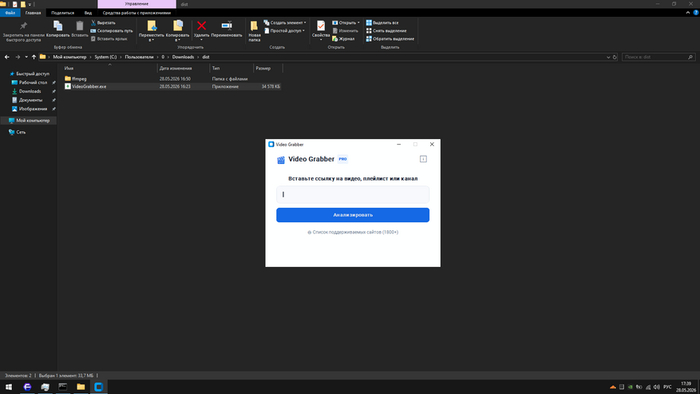Image resolution: width=700 pixels, height=394 pixels.
Task: Click Мой компьютер in the address bar
Action: coord(70,57)
